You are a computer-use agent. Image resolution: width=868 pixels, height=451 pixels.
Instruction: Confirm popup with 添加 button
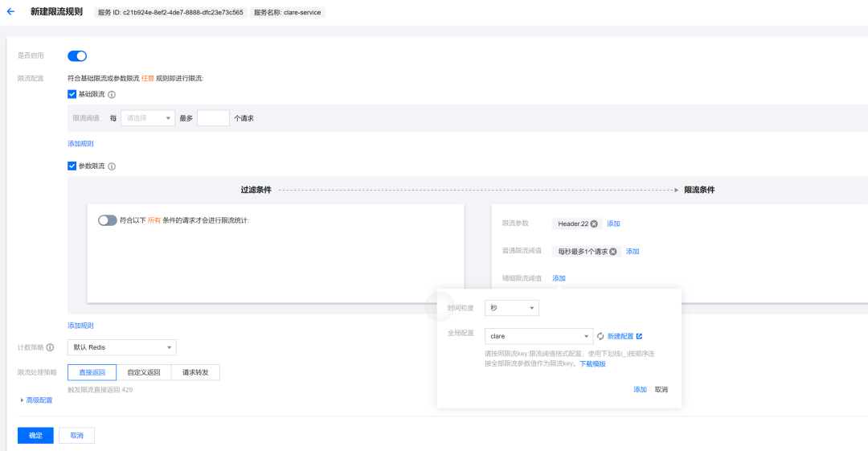coord(640,389)
